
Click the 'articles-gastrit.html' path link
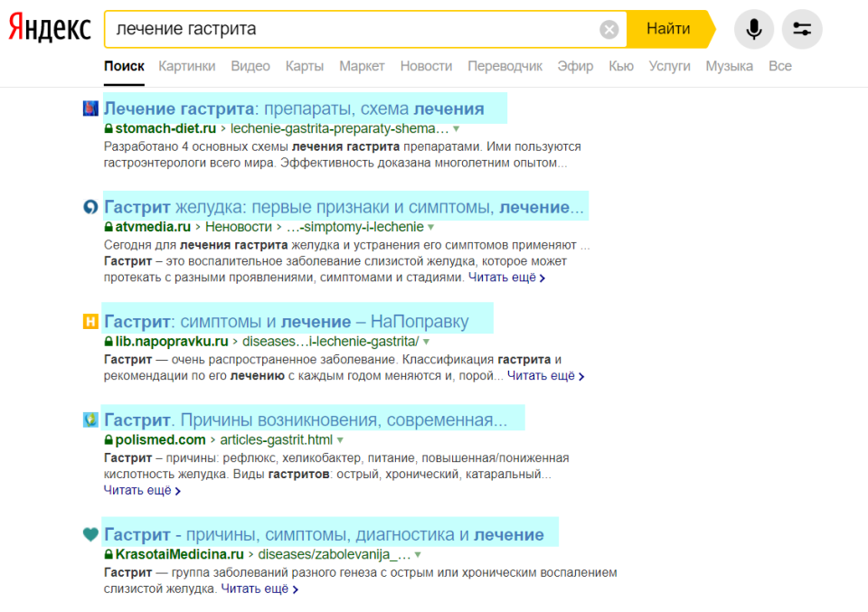click(277, 440)
